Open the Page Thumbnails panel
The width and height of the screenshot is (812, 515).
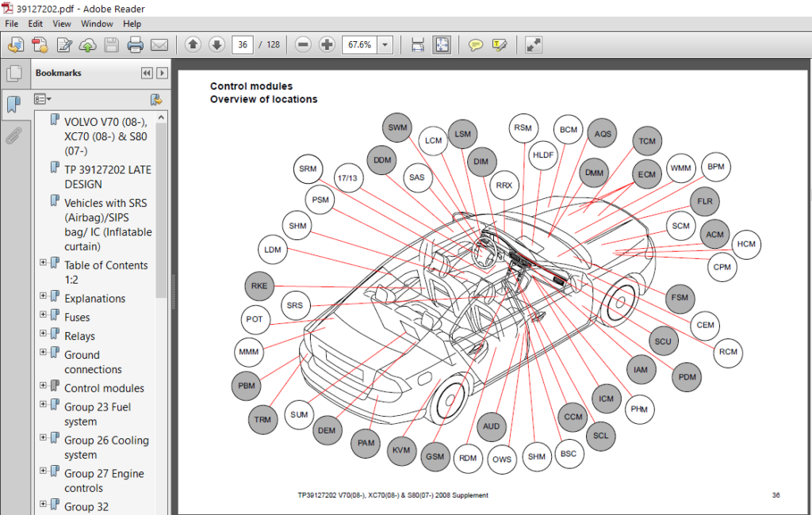(14, 73)
